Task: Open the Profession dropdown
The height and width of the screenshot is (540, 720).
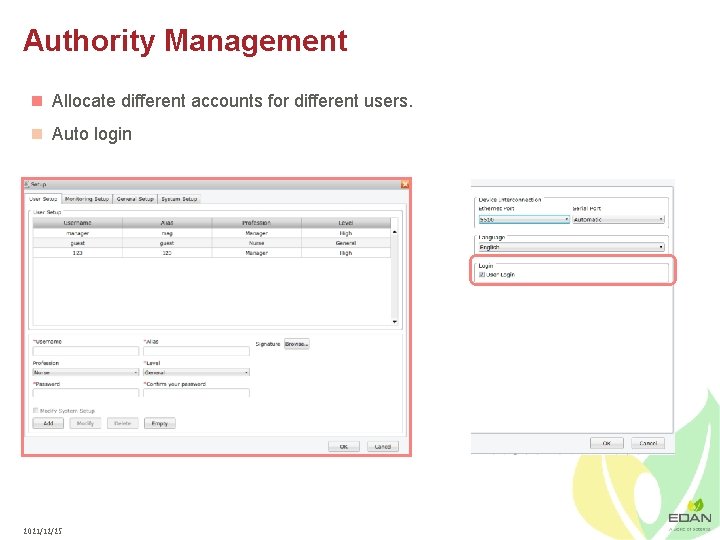Action: coord(85,372)
